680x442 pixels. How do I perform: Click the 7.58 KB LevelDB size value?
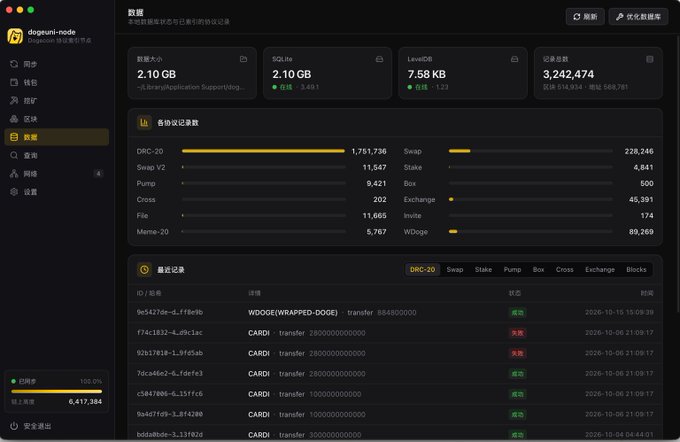click(x=426, y=74)
